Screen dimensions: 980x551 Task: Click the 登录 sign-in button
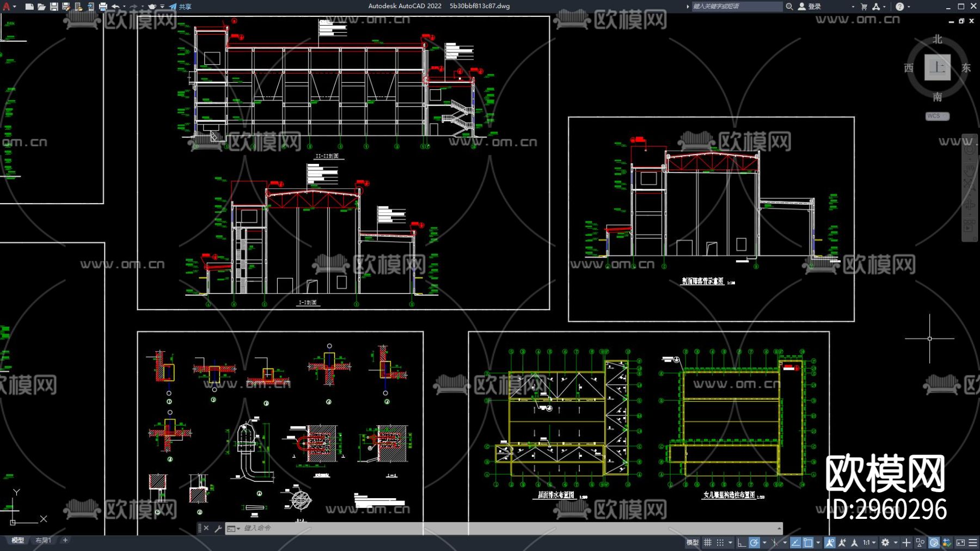(x=810, y=7)
